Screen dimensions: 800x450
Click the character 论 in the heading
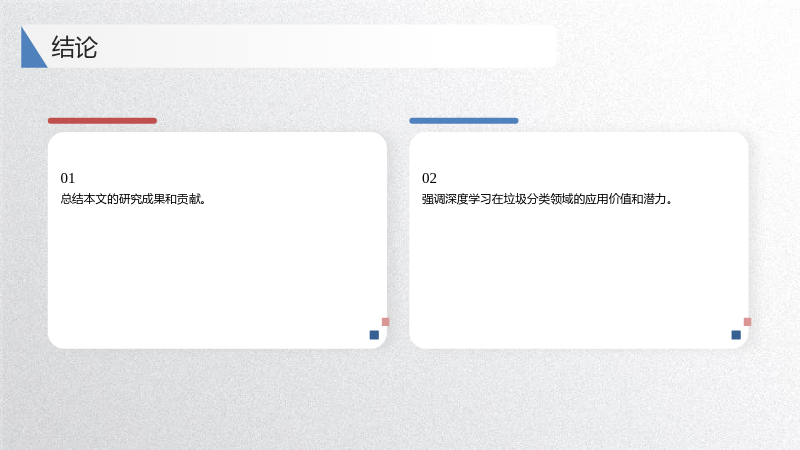[x=86, y=47]
